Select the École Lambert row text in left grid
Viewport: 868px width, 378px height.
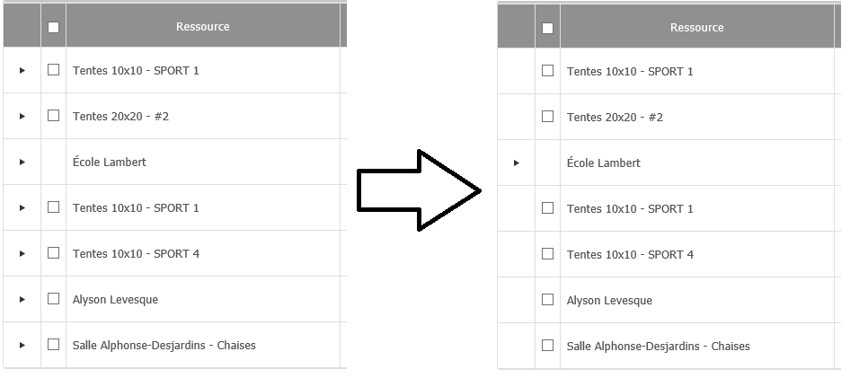click(x=110, y=163)
